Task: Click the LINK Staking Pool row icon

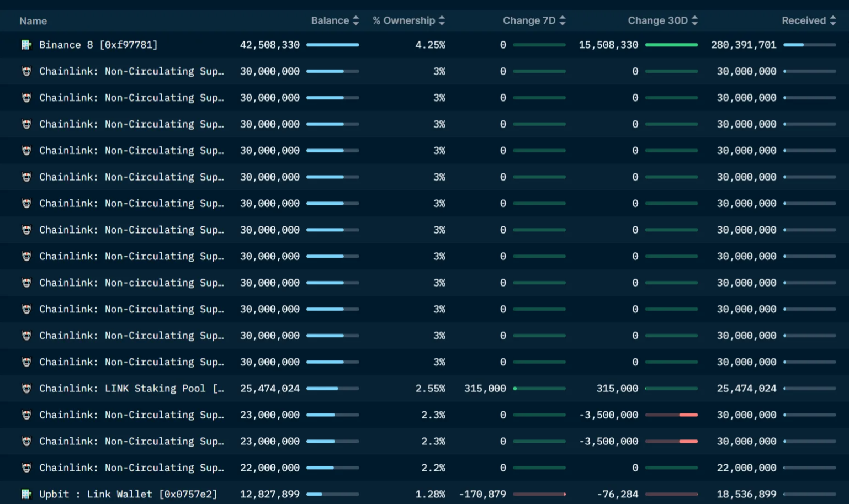Action: [26, 389]
